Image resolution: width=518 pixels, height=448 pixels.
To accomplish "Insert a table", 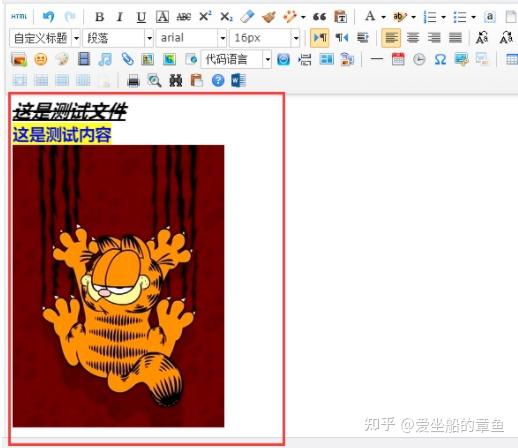I will tap(512, 60).
